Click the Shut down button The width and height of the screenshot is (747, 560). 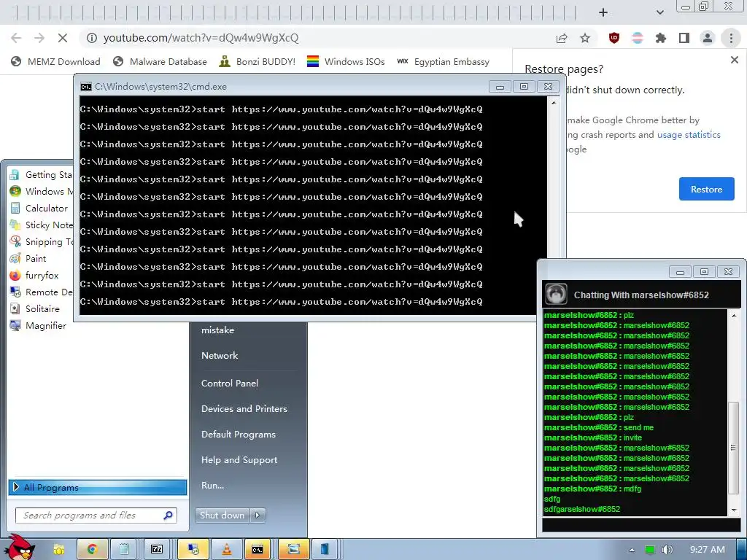(x=222, y=516)
